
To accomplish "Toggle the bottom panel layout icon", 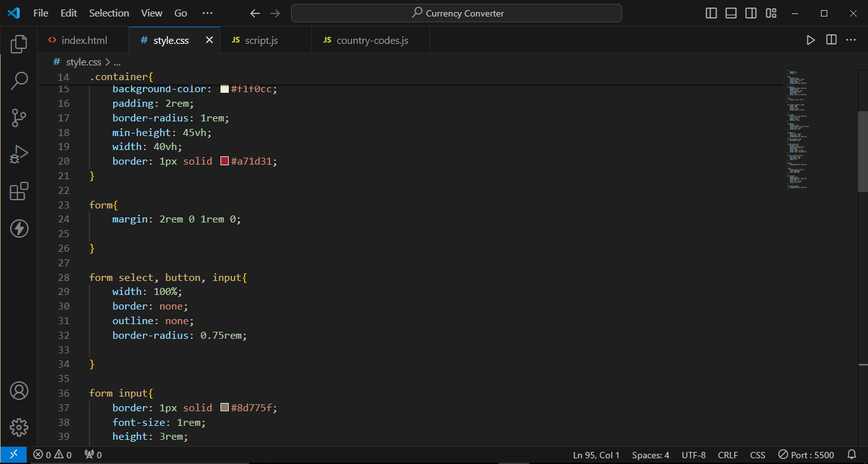I will (731, 13).
